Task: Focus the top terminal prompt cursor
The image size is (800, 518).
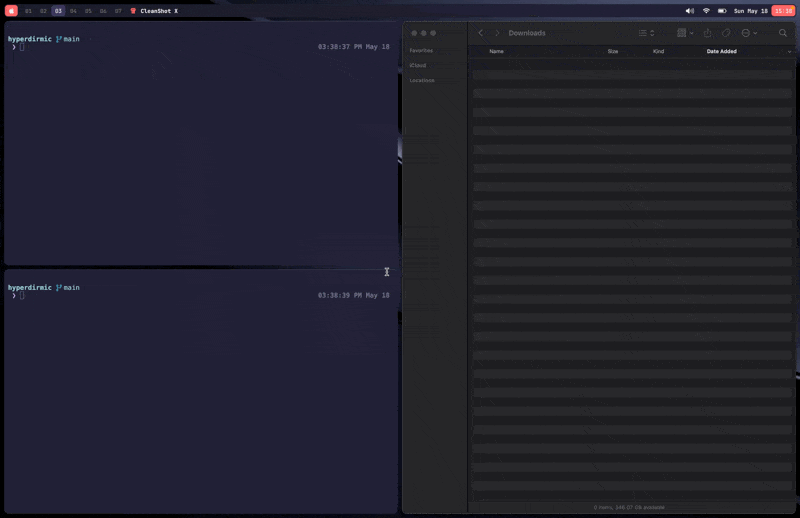Action: click(22, 47)
